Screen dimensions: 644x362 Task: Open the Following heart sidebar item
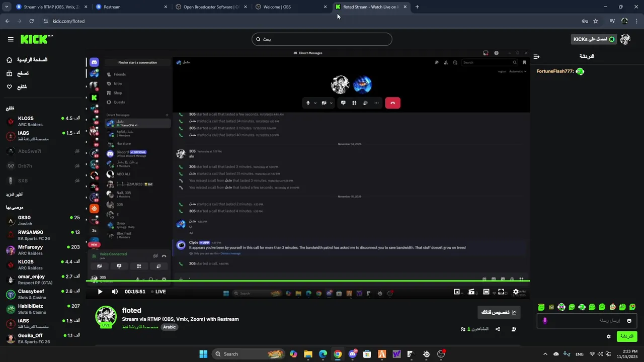click(16, 87)
